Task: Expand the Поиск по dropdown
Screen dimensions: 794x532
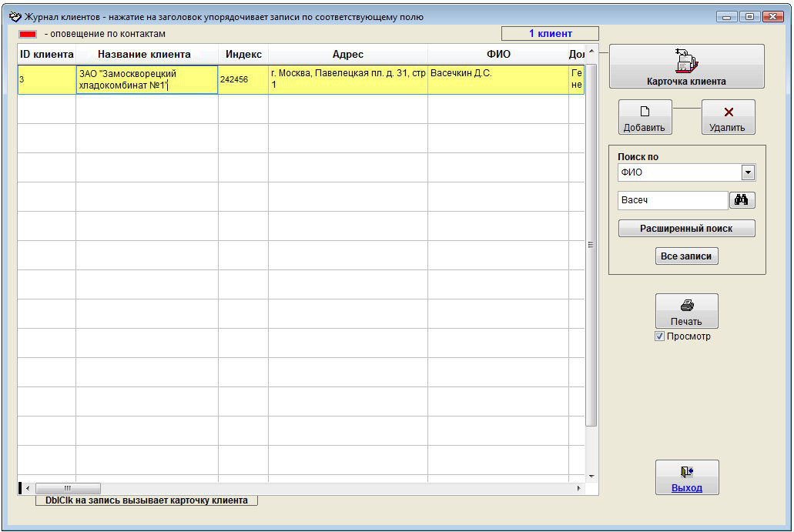Action: click(747, 172)
